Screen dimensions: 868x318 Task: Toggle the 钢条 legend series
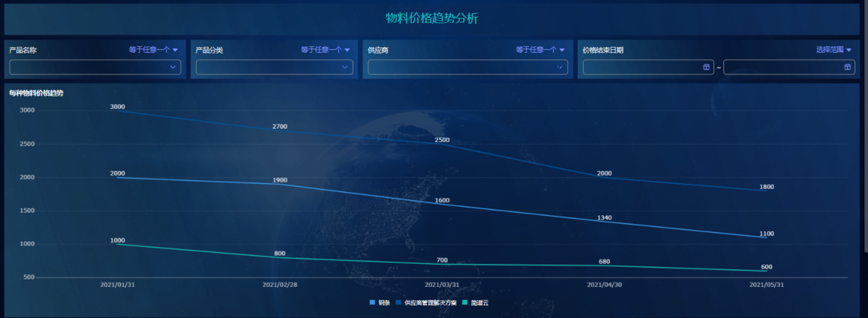380,302
